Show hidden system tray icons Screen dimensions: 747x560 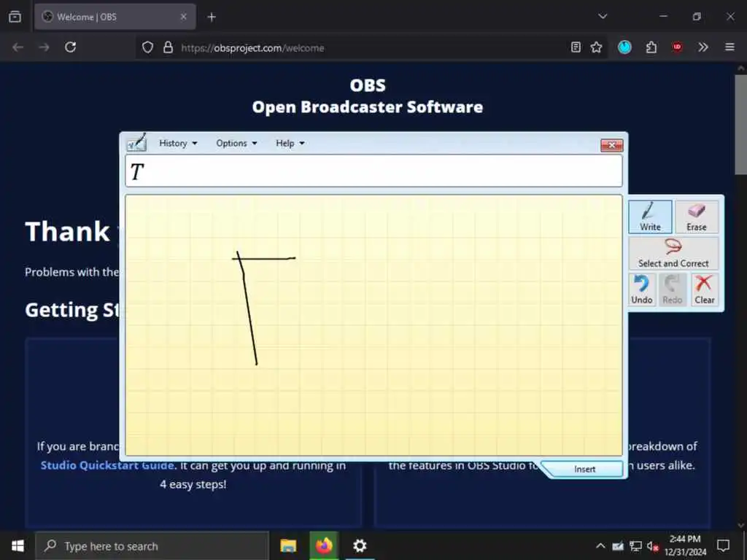pyautogui.click(x=601, y=545)
